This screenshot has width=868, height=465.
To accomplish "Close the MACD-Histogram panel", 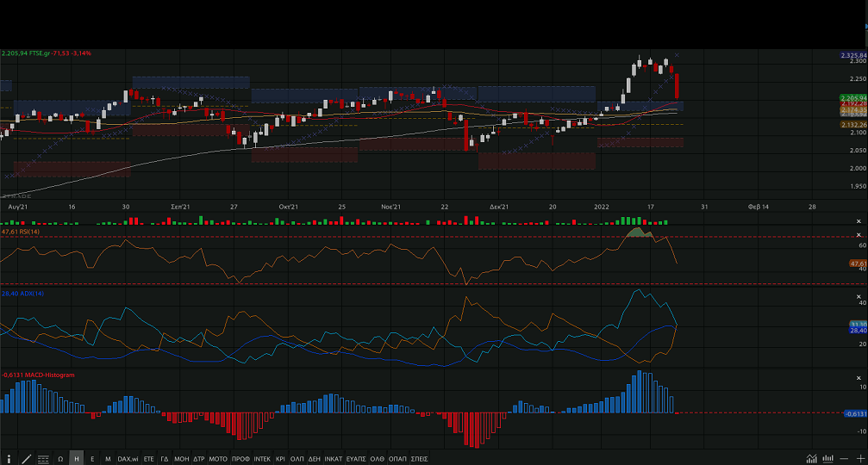I will 859,378.
